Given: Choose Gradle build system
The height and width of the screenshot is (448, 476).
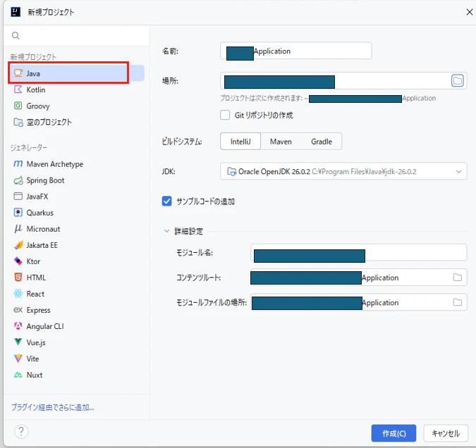Looking at the screenshot, I should 322,142.
